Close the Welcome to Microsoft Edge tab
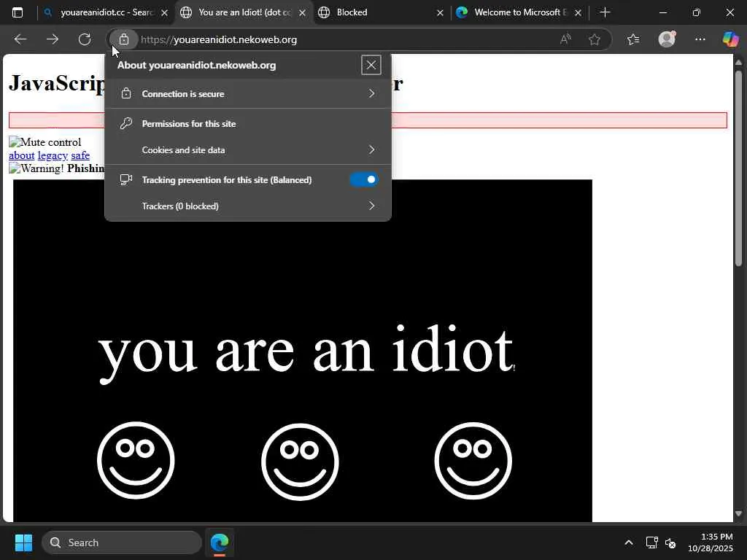This screenshot has height=560, width=747. [578, 13]
